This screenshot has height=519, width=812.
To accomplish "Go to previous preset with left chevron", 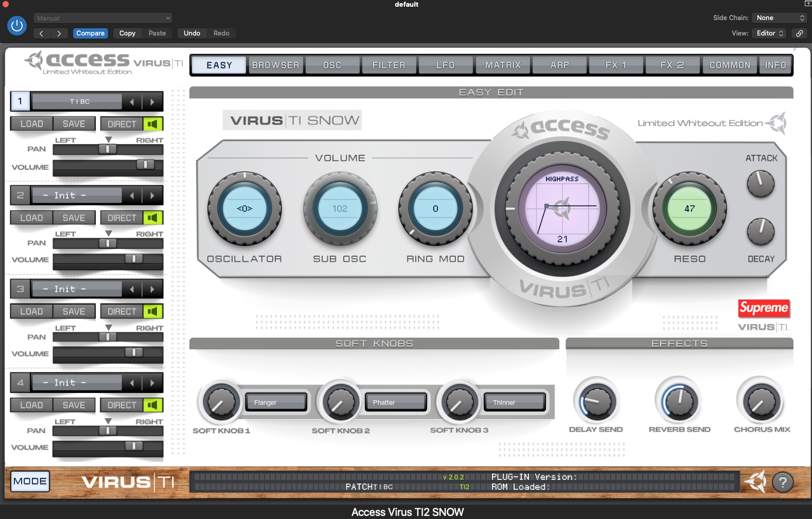I will [42, 33].
